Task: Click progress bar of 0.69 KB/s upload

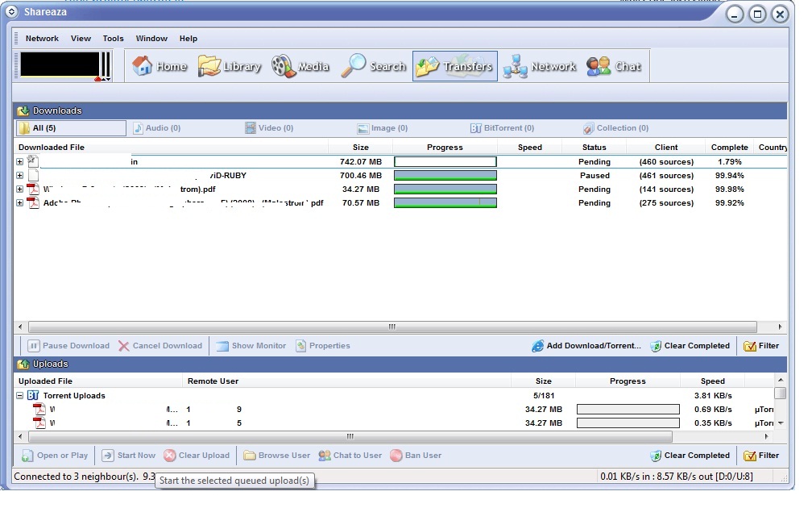Action: tap(628, 409)
